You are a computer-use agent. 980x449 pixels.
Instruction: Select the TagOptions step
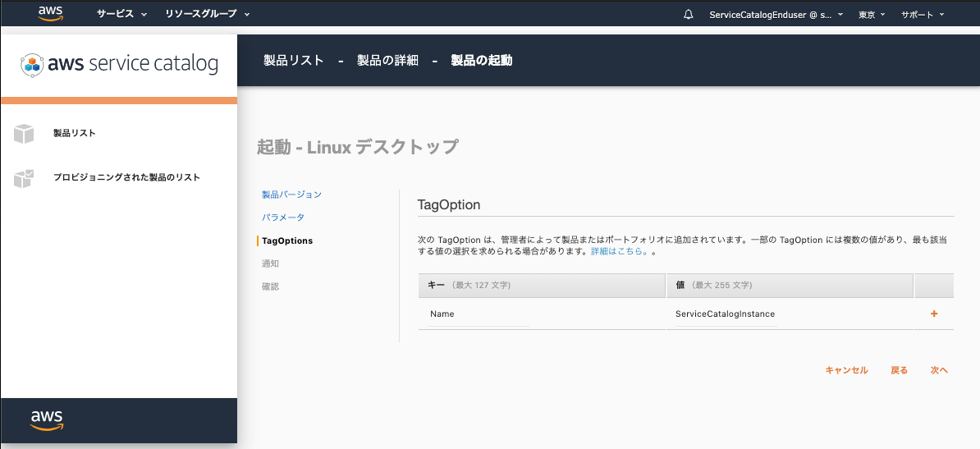point(287,241)
